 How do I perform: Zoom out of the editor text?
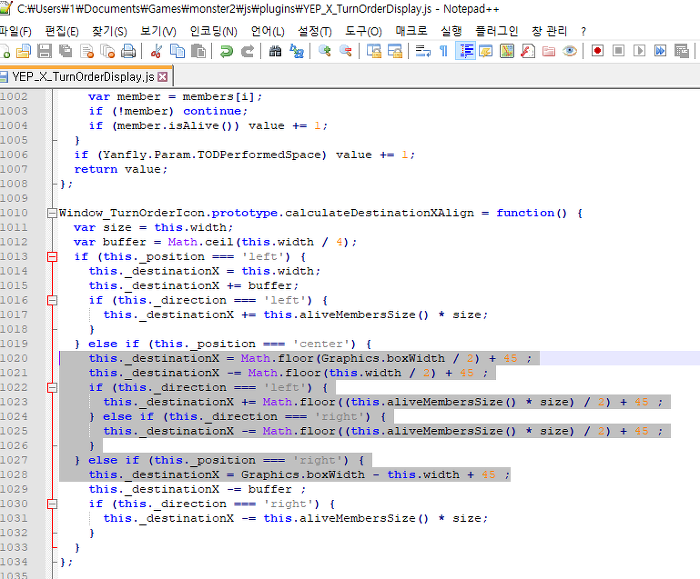[346, 51]
